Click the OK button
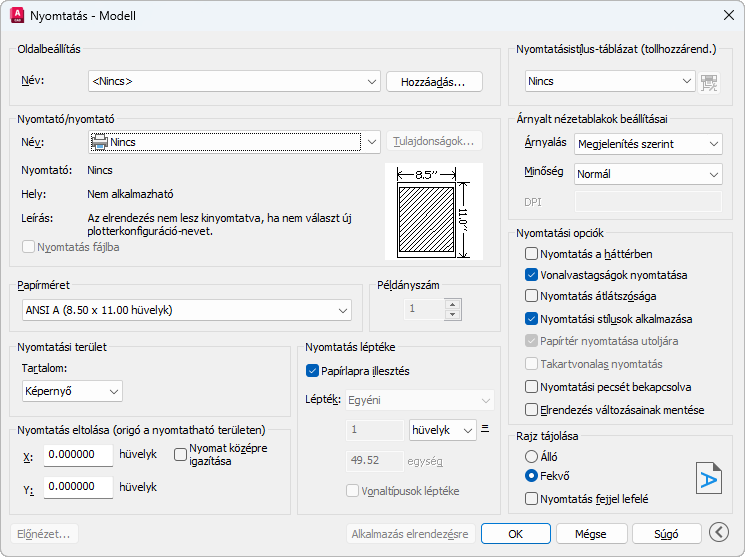 pos(515,533)
